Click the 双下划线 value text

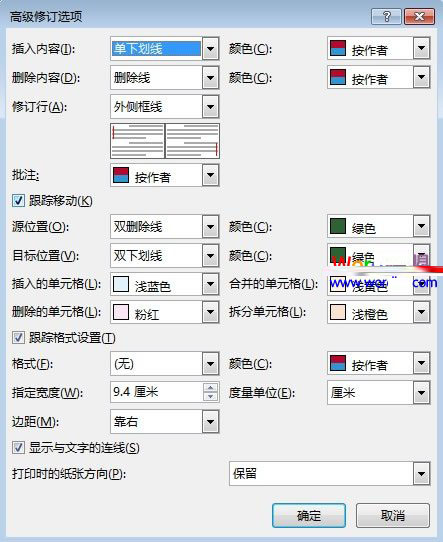click(x=138, y=256)
